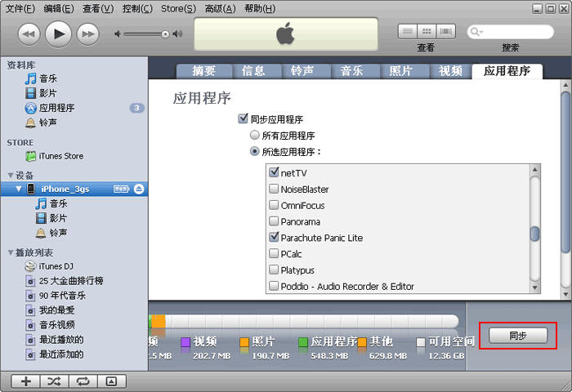Collapse the 设备 section header

click(11, 175)
